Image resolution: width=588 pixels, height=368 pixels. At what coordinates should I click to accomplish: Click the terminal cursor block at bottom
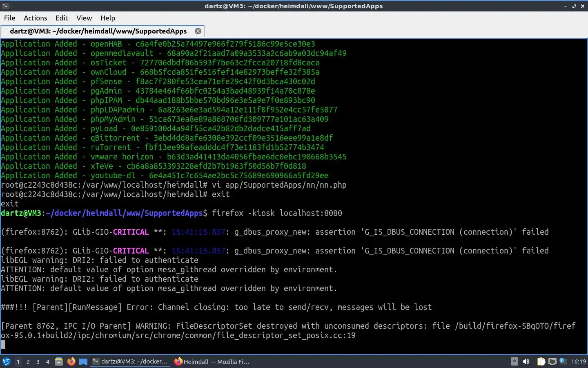[x=3, y=345]
